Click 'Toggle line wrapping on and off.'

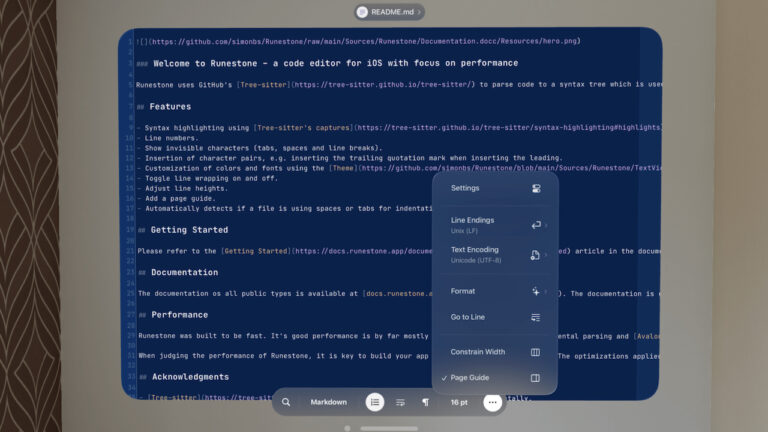pos(212,178)
